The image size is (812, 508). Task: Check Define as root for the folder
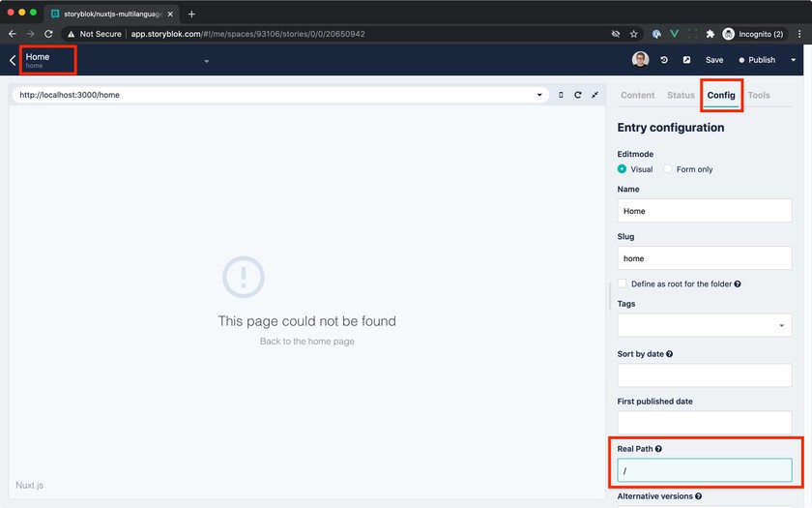tap(622, 284)
